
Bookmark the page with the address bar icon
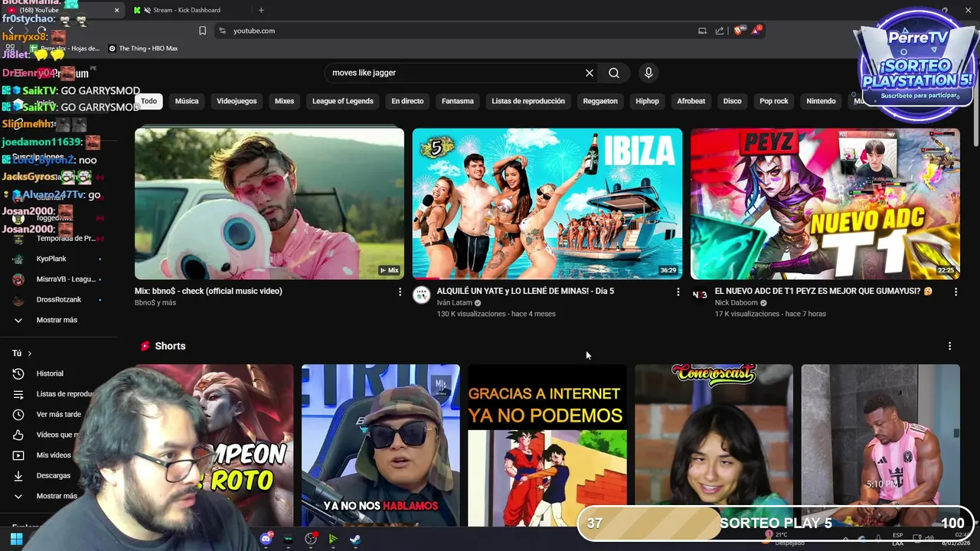coord(202,31)
